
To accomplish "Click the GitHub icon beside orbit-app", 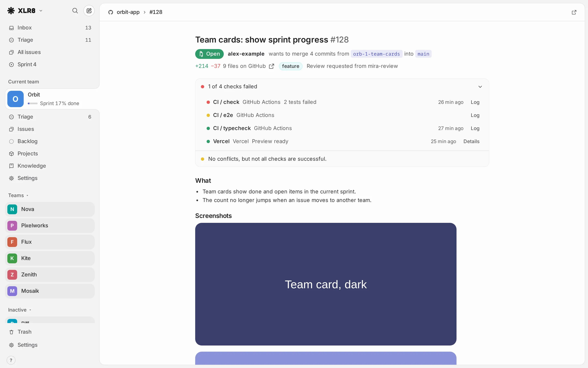I will tap(111, 12).
